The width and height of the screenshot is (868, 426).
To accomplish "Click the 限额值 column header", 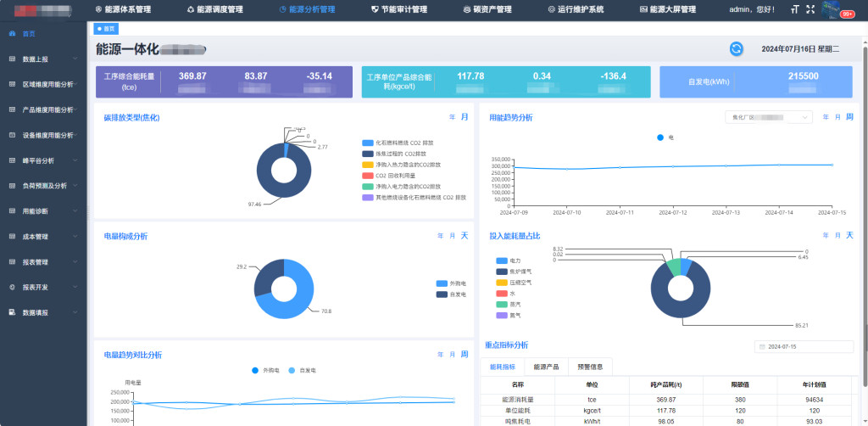I will tap(740, 384).
